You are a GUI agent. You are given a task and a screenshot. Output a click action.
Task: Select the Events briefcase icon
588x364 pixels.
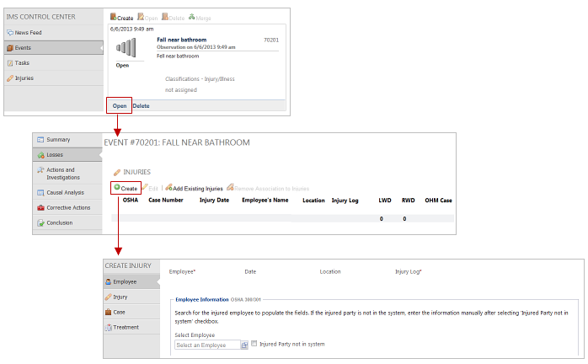pos(10,48)
